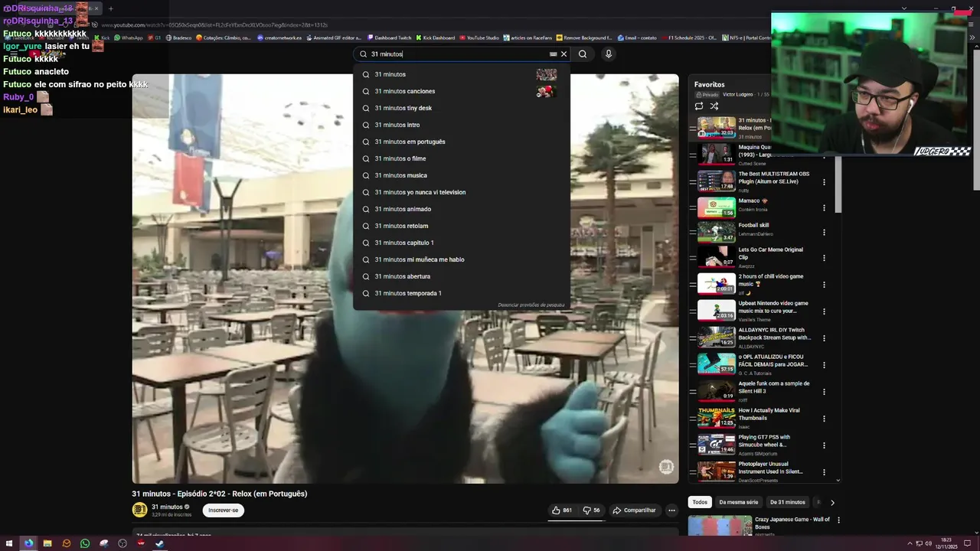Select the 'Da mesma série' filter chip

[x=738, y=502]
